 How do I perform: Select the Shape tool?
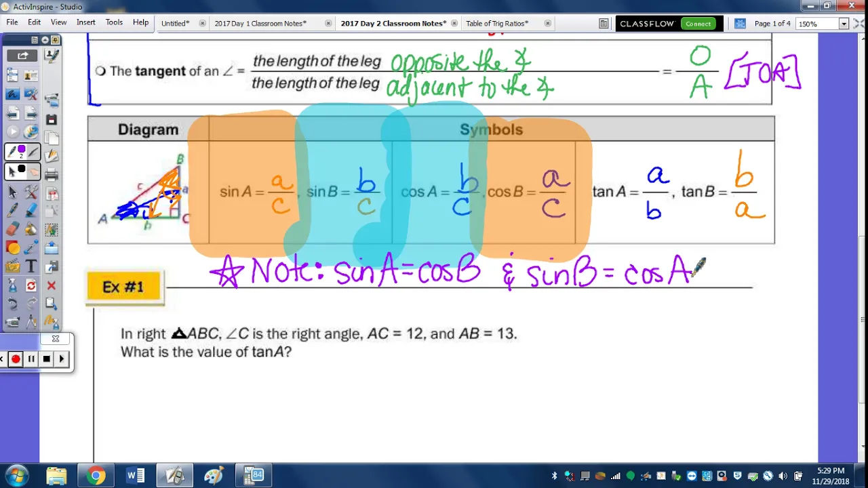tap(14, 247)
